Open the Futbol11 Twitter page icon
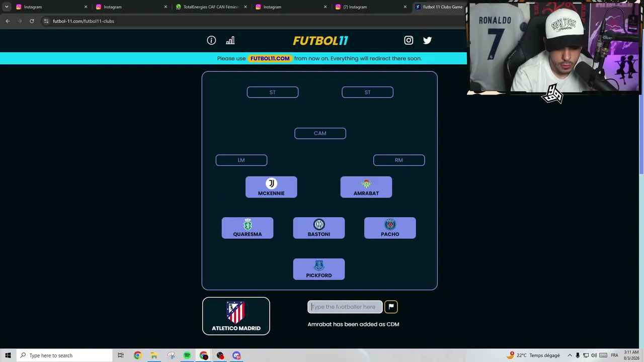 pos(427,40)
